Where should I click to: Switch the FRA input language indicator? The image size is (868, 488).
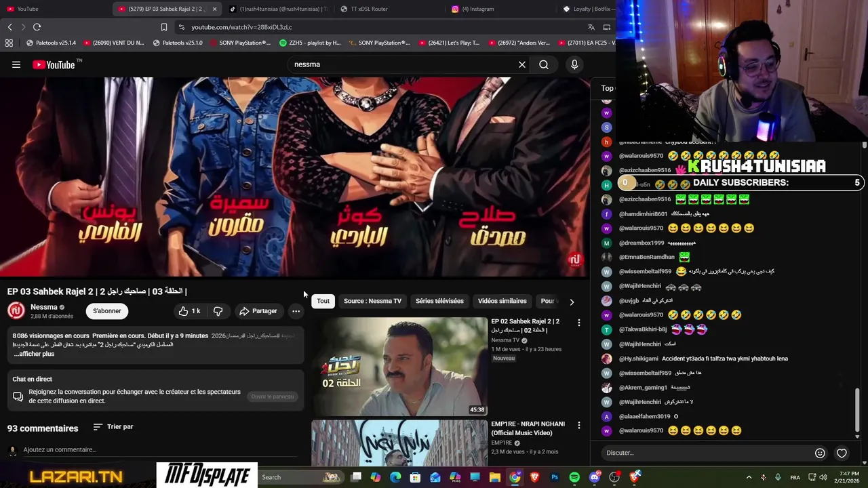[x=795, y=477]
